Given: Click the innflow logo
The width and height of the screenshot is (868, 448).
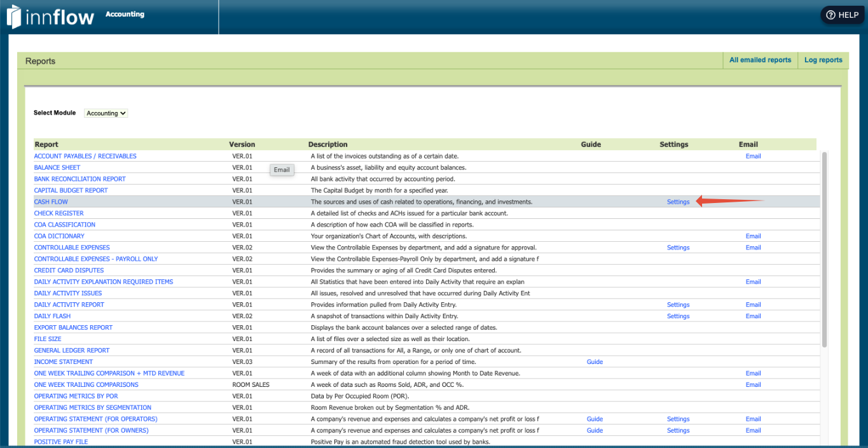Looking at the screenshot, I should coord(50,17).
